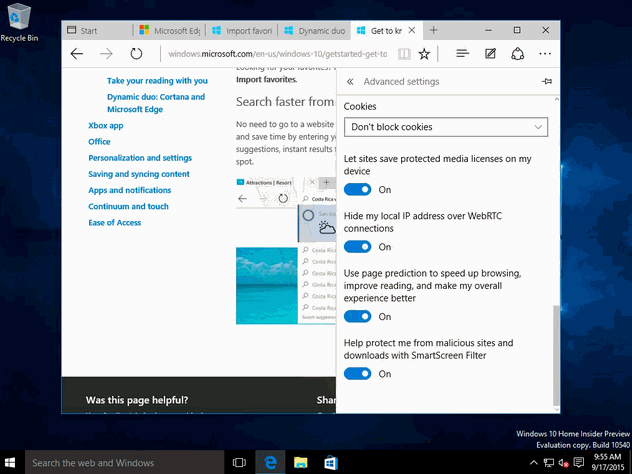Click the settings pane scrollbar thumb
Image resolution: width=632 pixels, height=474 pixels.
(556, 355)
